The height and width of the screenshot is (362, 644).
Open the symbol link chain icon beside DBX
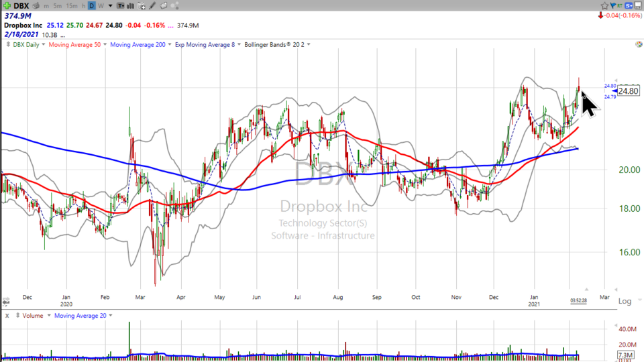click(x=36, y=6)
